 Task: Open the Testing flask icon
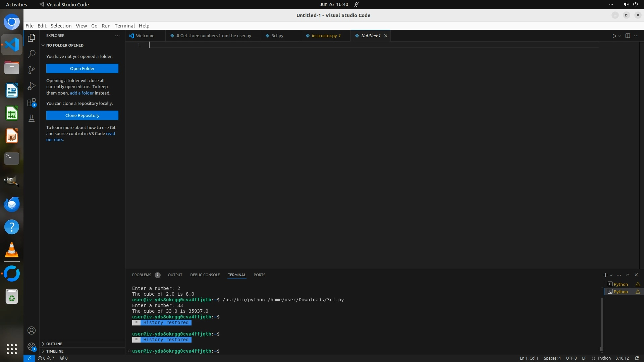pos(32,118)
